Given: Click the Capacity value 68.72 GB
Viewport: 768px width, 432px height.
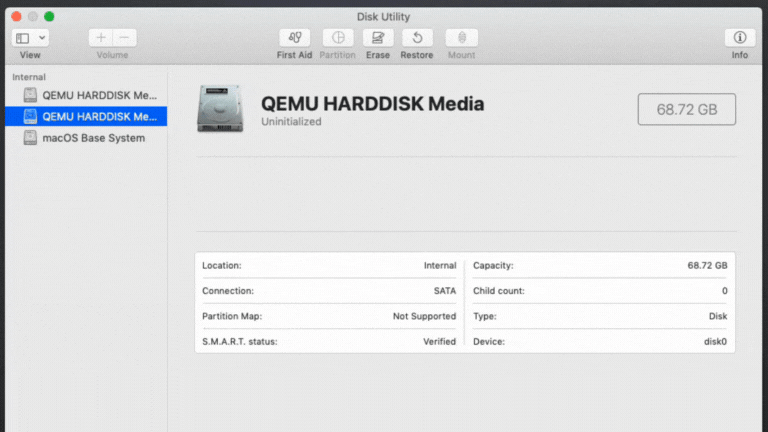Looking at the screenshot, I should click(707, 265).
